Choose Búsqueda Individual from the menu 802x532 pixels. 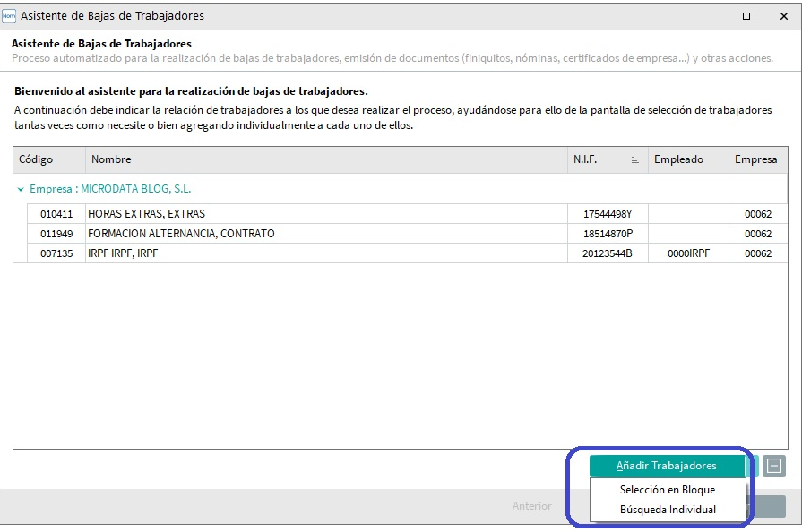[x=668, y=510]
